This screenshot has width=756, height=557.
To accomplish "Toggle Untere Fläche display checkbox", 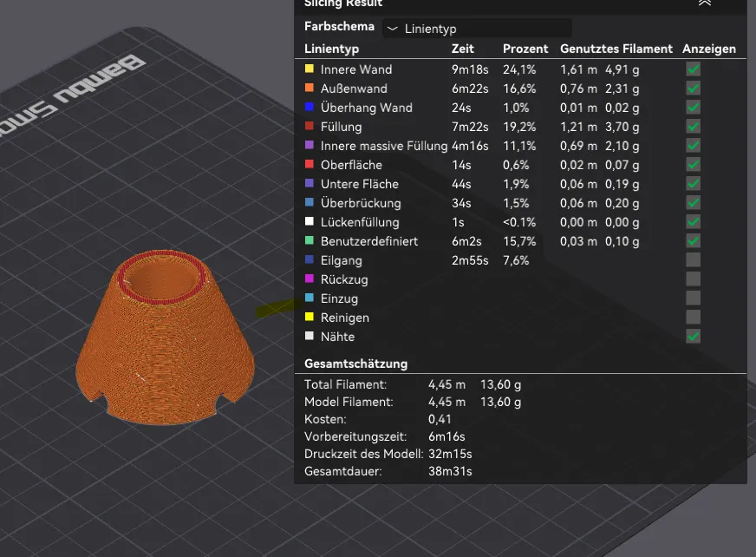I will [694, 184].
